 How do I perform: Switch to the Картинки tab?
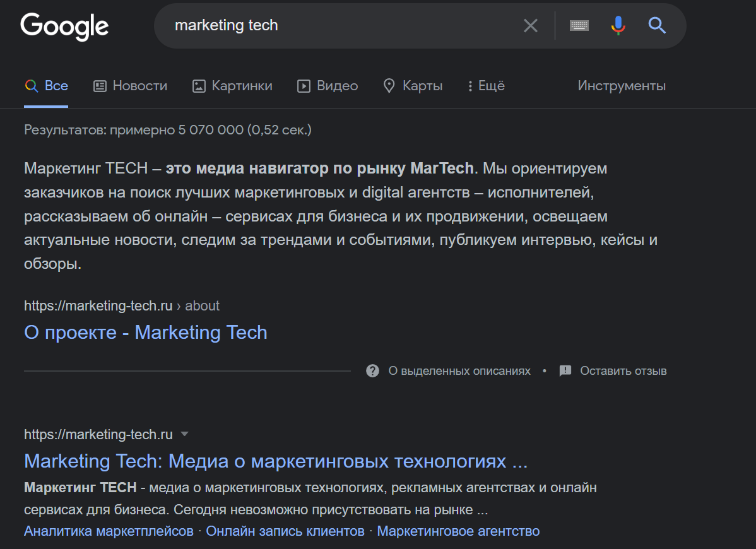[232, 86]
